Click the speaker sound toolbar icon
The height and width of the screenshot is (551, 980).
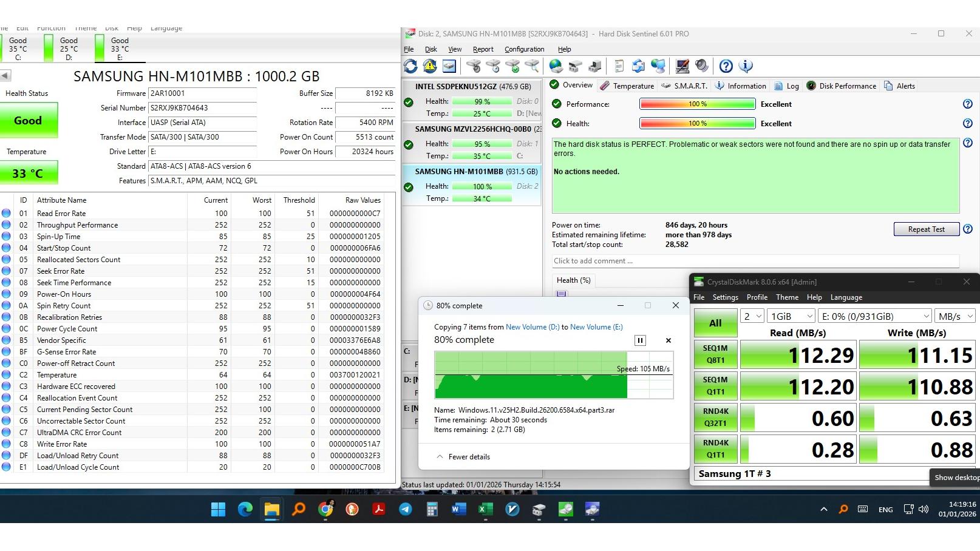click(702, 66)
